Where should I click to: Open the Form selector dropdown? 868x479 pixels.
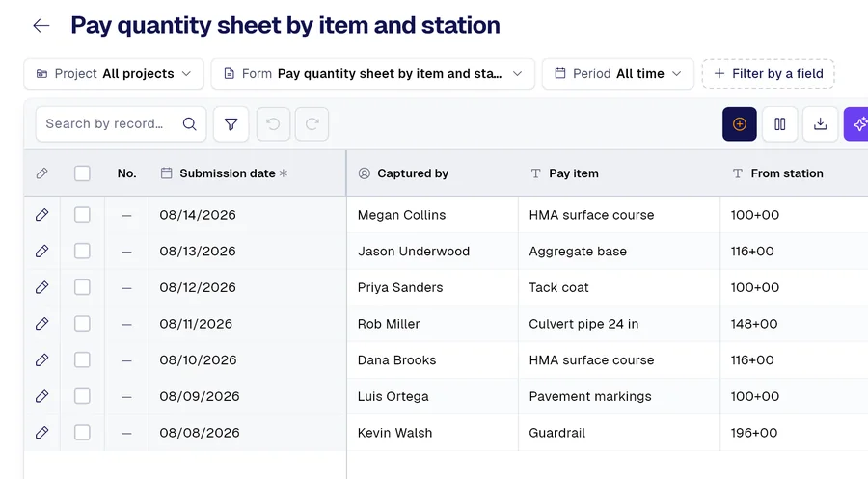click(x=373, y=73)
